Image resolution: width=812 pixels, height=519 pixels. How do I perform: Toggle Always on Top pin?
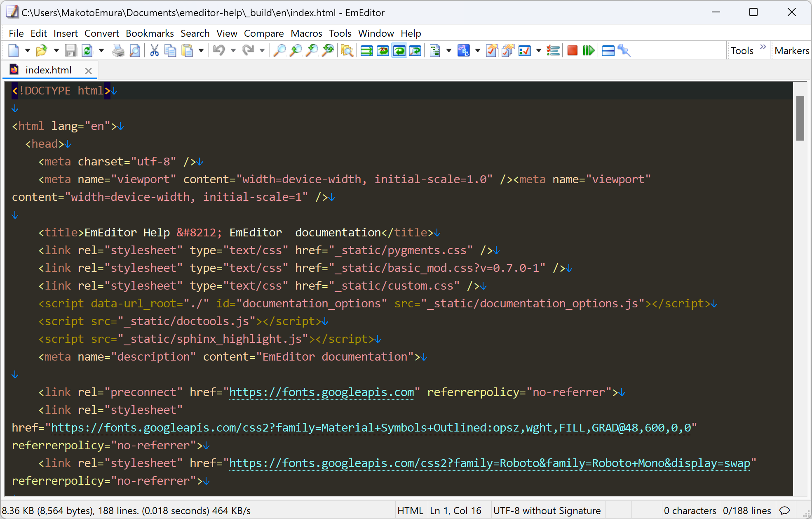pyautogui.click(x=624, y=51)
